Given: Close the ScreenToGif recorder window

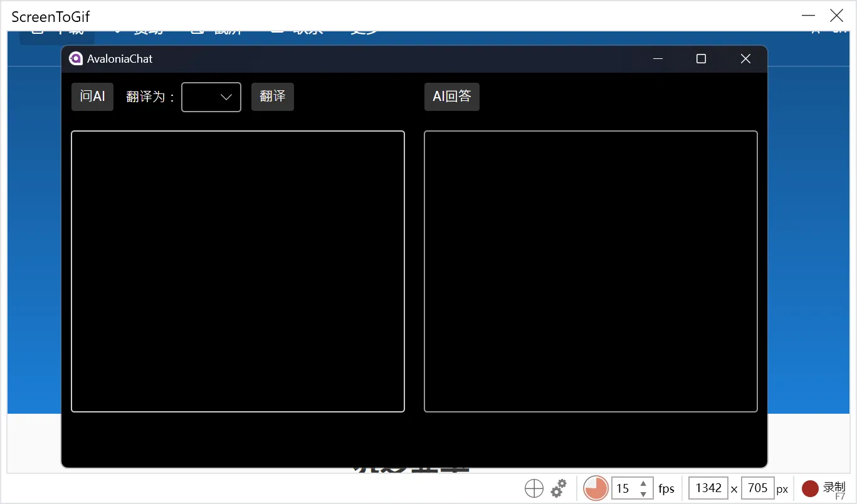Looking at the screenshot, I should point(836,16).
